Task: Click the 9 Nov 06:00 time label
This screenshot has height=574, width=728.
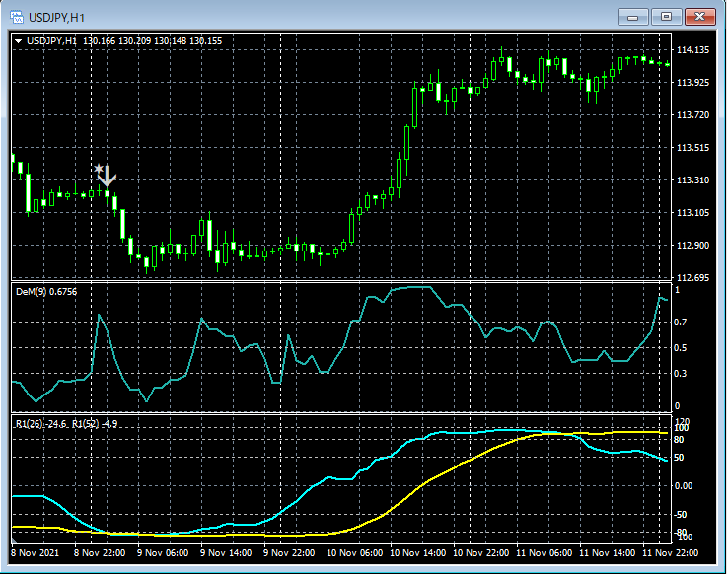Action: [x=162, y=552]
